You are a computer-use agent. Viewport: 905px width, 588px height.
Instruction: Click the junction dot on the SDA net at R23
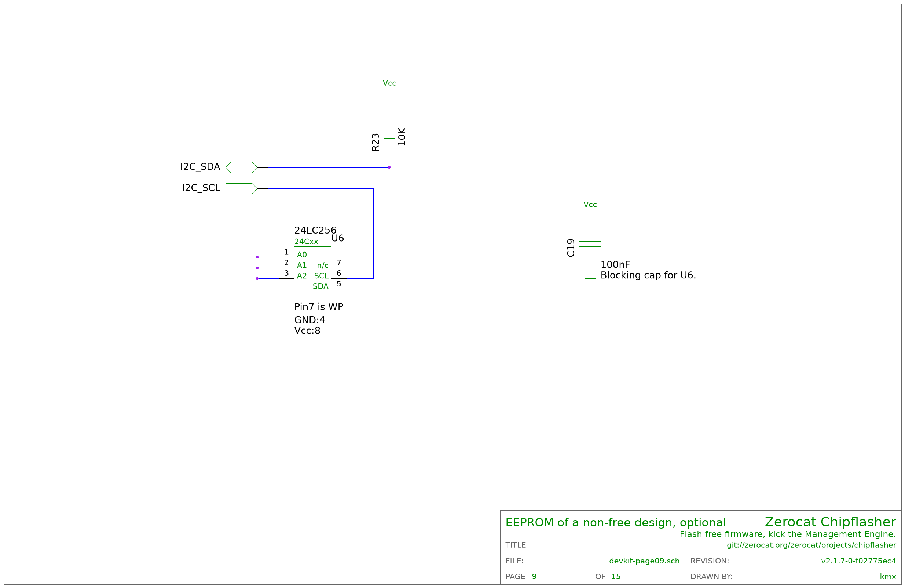pos(389,167)
